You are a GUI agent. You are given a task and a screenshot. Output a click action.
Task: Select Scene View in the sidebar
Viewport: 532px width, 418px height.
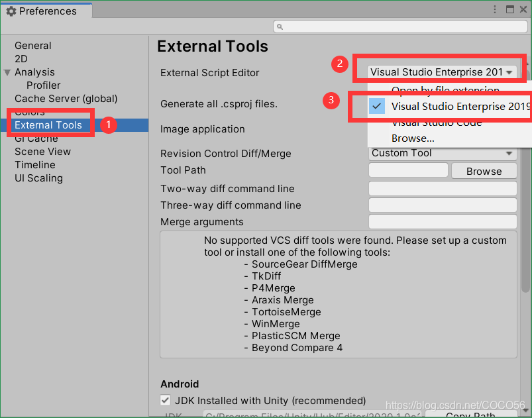pyautogui.click(x=42, y=151)
